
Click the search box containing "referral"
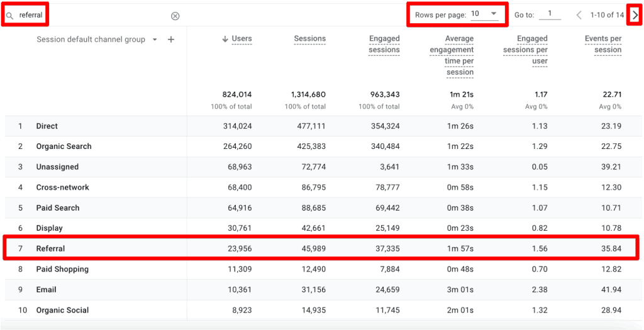(x=94, y=16)
